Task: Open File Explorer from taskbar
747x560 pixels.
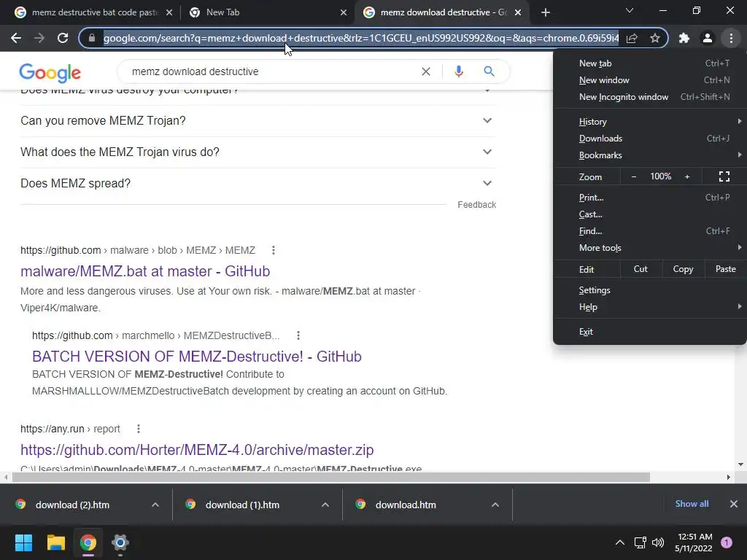Action: click(x=55, y=542)
